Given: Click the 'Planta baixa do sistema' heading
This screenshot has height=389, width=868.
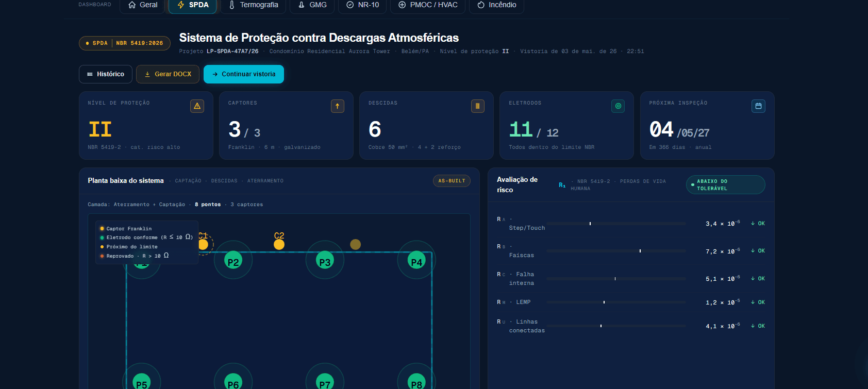Looking at the screenshot, I should point(126,181).
